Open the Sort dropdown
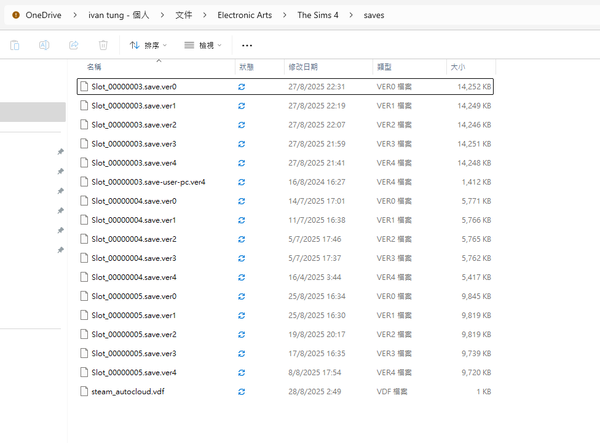Viewport: 600px width, 443px height. click(x=148, y=45)
